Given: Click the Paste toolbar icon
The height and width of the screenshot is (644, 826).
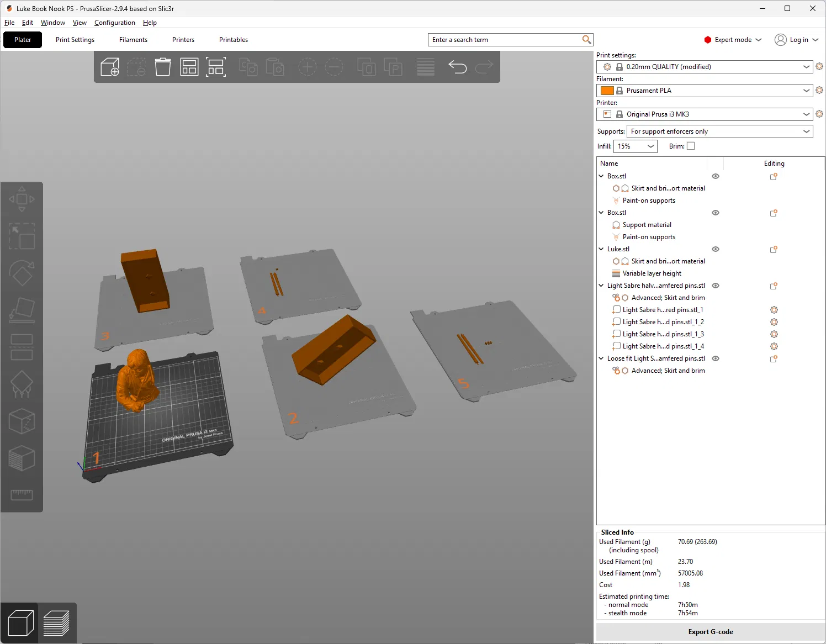Looking at the screenshot, I should click(x=275, y=67).
